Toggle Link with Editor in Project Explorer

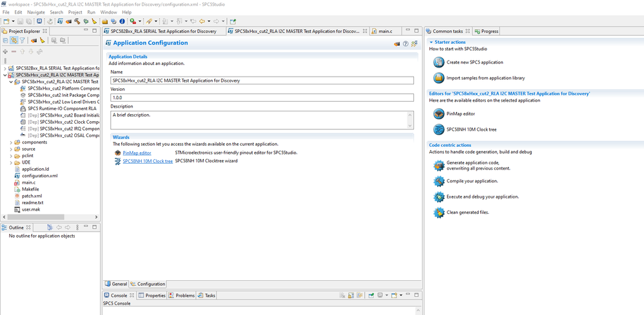[14, 40]
